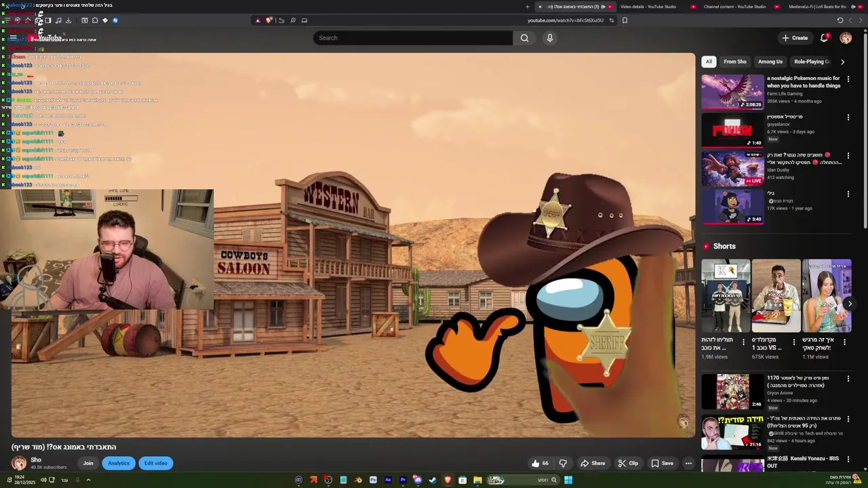
Task: Join the Sho channel membership
Action: (88, 464)
